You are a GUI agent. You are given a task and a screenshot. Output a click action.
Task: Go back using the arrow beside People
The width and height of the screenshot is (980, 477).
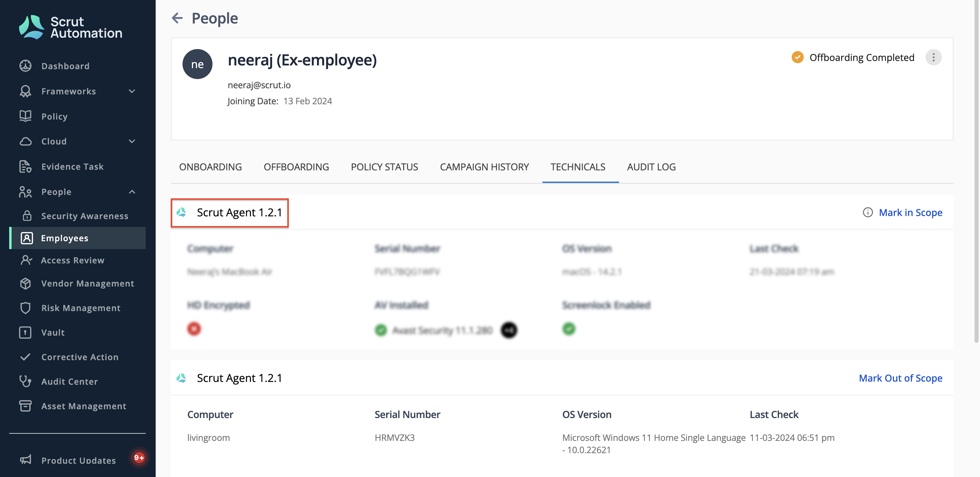177,18
